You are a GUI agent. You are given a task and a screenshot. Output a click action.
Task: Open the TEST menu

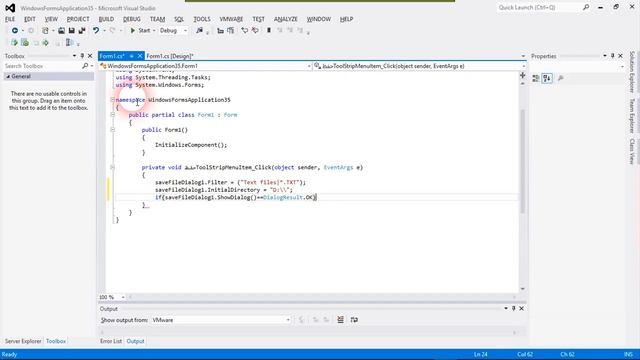pos(258,19)
